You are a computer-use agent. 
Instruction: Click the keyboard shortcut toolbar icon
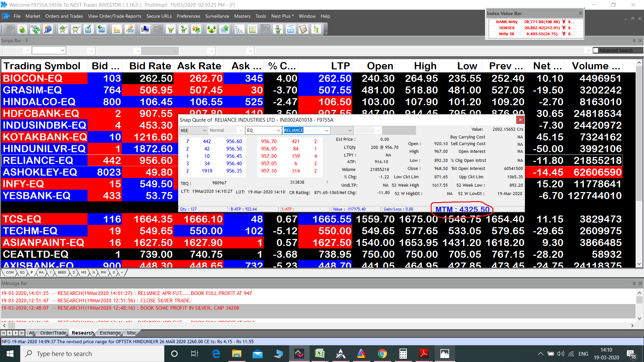pyautogui.click(x=291, y=29)
